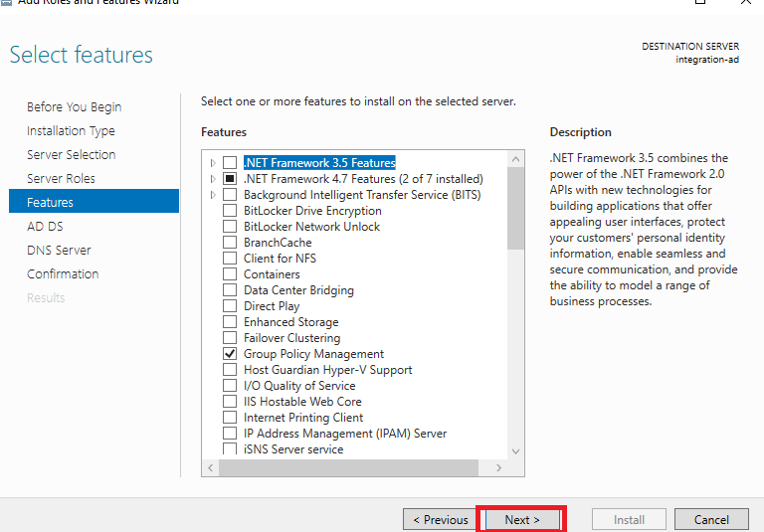Select the Direct Play label
Viewport: 764px width, 532px height.
(x=272, y=306)
